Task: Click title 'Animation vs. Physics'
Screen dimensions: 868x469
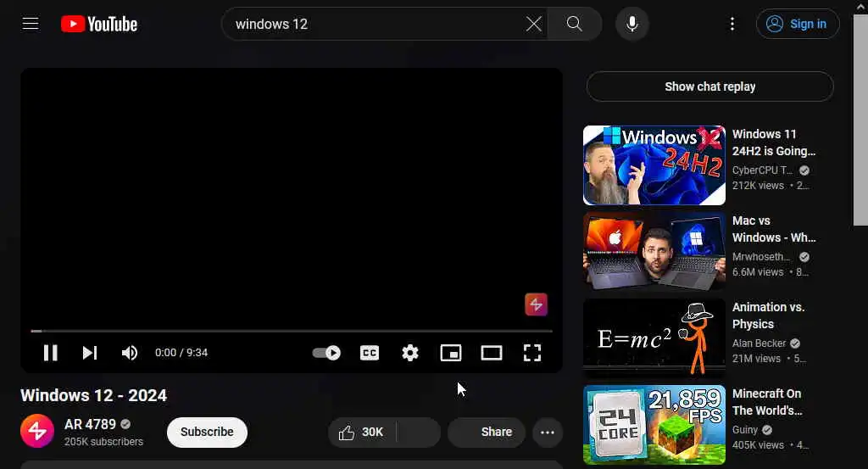Action: click(768, 315)
